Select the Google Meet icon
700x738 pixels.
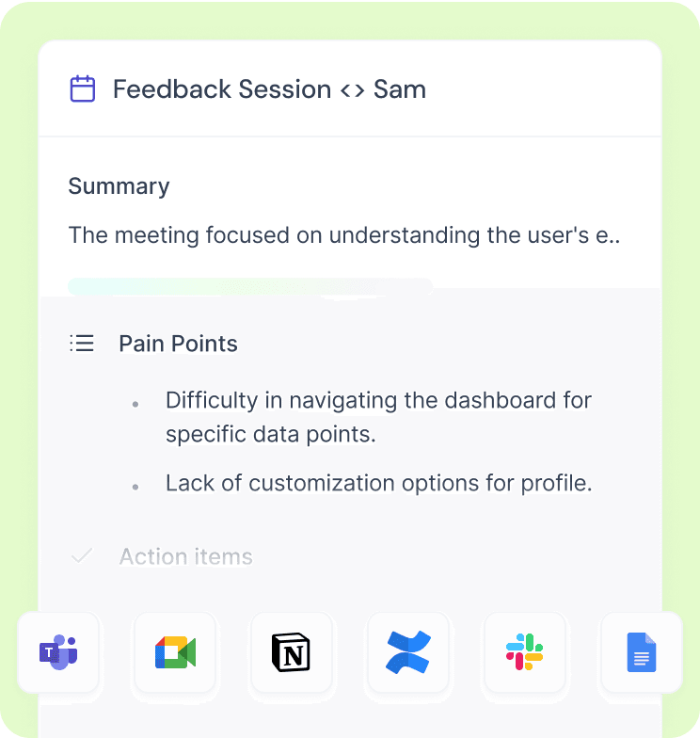(175, 652)
